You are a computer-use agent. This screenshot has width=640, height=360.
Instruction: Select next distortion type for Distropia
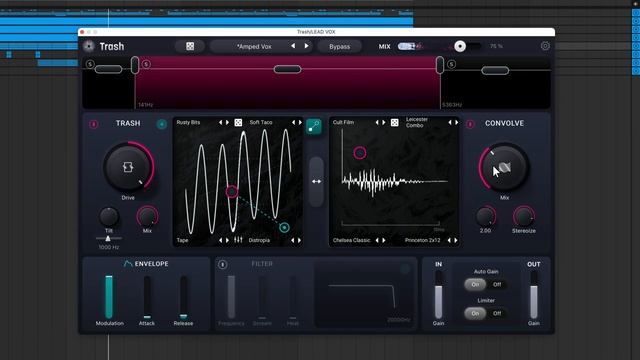coord(300,240)
